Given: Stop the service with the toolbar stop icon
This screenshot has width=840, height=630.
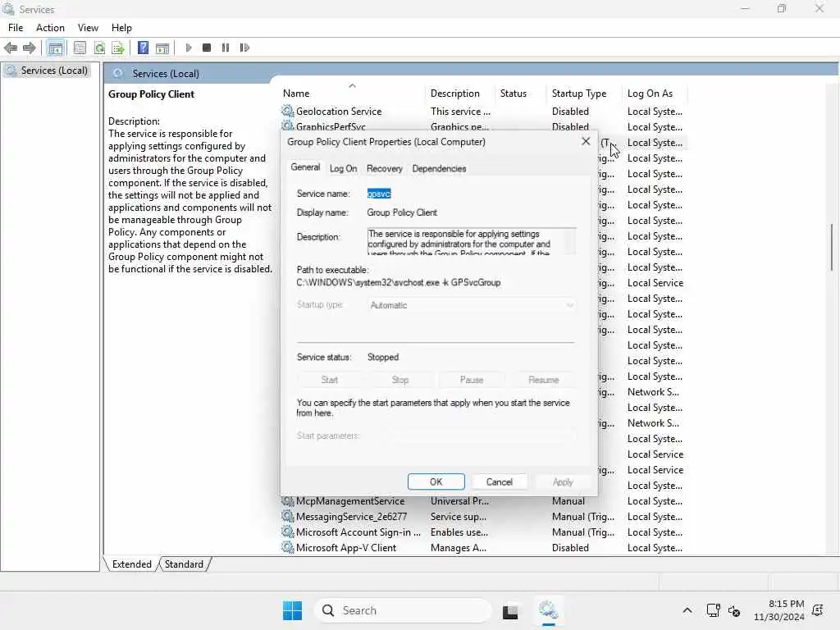Looking at the screenshot, I should pyautogui.click(x=207, y=48).
